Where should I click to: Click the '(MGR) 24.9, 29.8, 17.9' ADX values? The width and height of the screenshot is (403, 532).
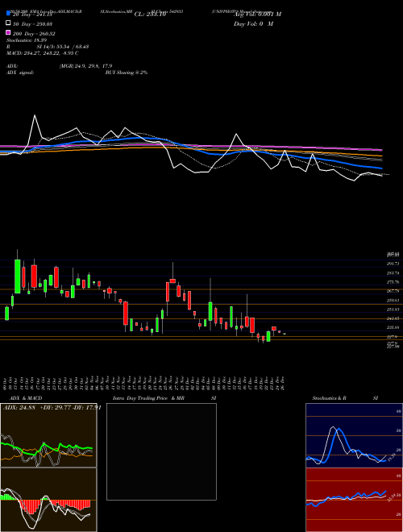pyautogui.click(x=85, y=66)
